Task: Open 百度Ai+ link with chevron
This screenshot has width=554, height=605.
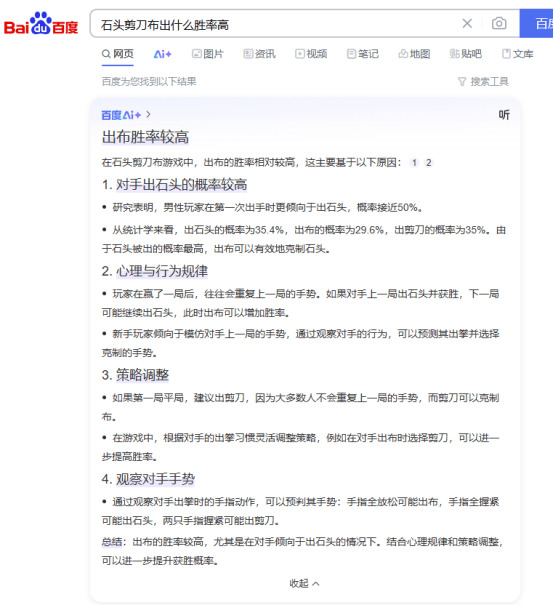Action: tap(126, 115)
